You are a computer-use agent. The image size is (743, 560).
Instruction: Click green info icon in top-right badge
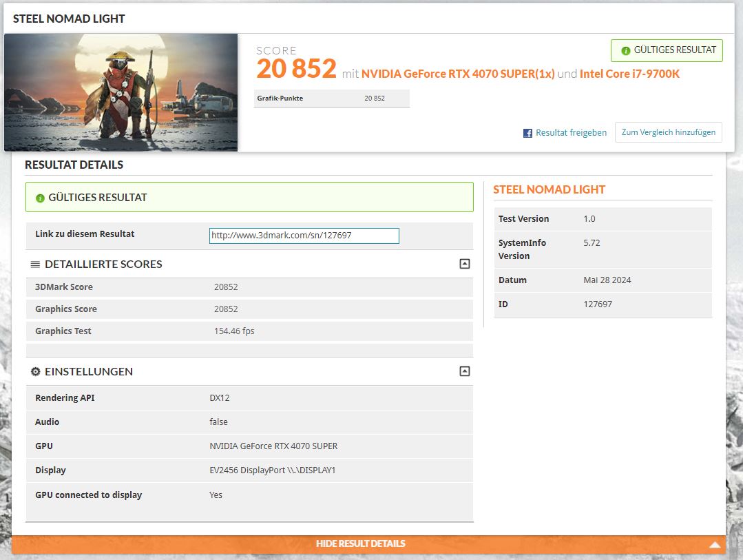click(625, 51)
